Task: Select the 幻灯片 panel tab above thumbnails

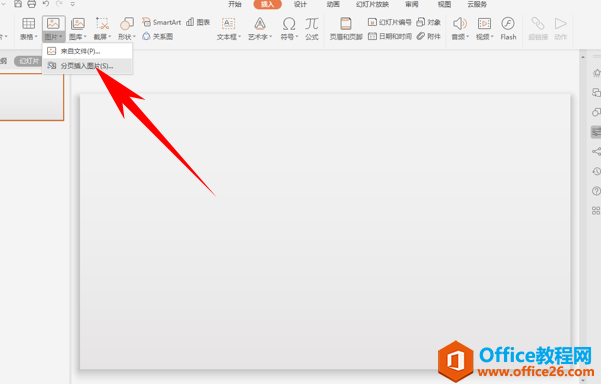Action: (28, 61)
